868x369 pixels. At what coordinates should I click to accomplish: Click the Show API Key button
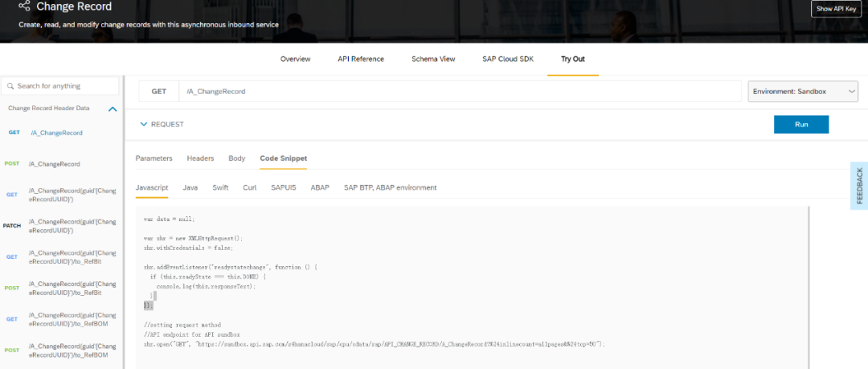(x=836, y=9)
